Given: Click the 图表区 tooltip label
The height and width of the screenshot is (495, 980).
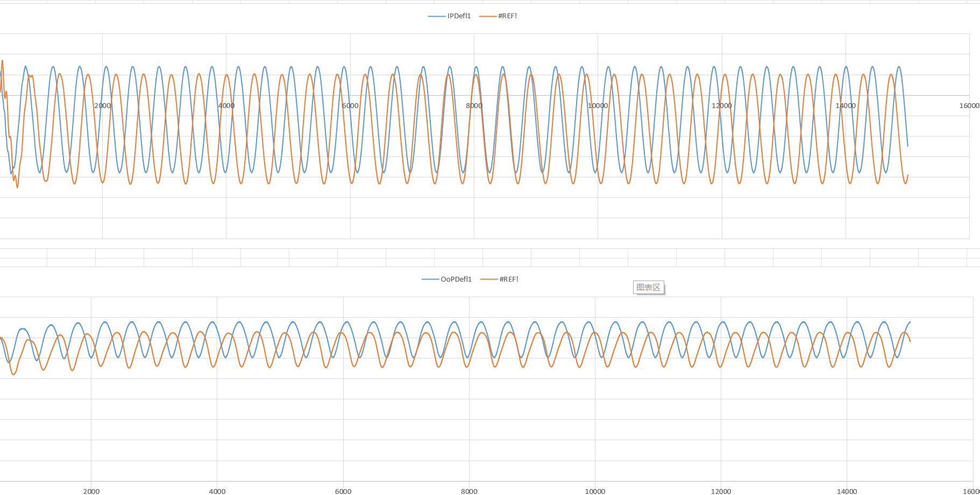Looking at the screenshot, I should point(648,288).
